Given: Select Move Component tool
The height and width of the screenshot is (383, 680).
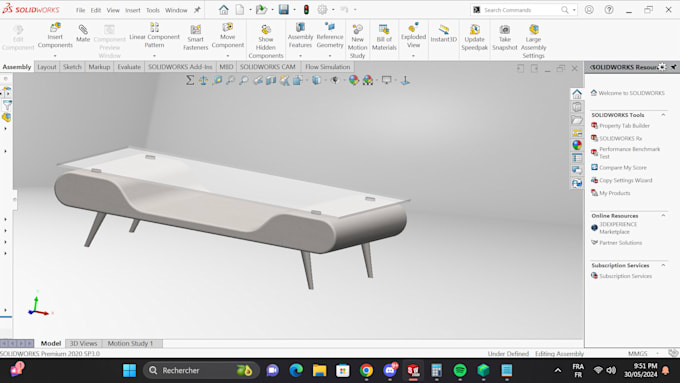Looking at the screenshot, I should [228, 35].
